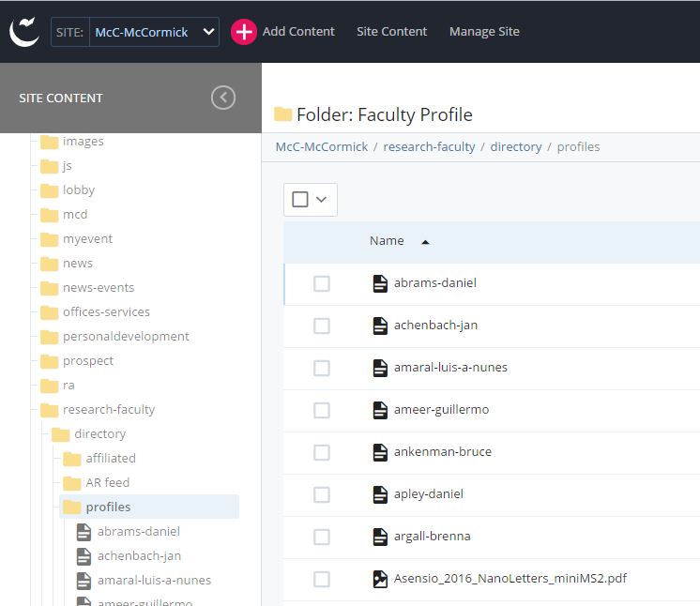Click the images folder icon in sidebar

(49, 142)
